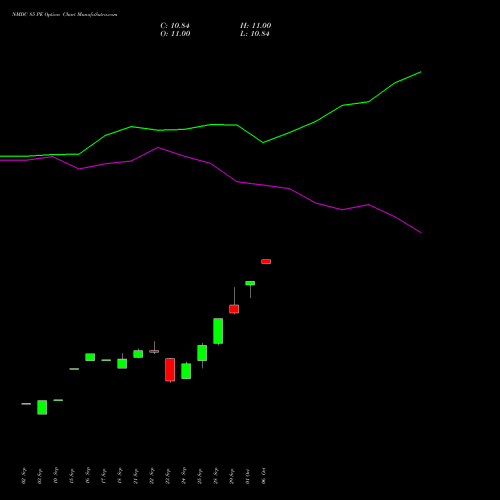Click the small red candle above 06 Oct

[266, 262]
